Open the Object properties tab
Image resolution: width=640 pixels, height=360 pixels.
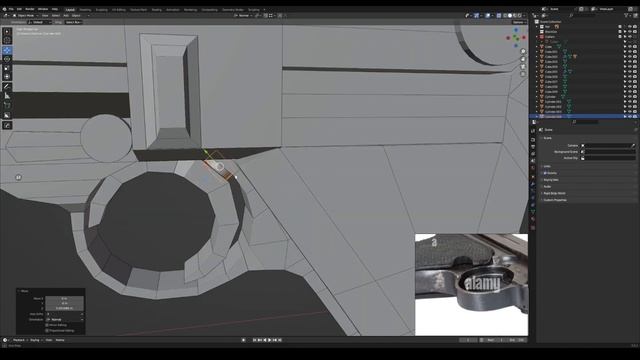tap(533, 176)
